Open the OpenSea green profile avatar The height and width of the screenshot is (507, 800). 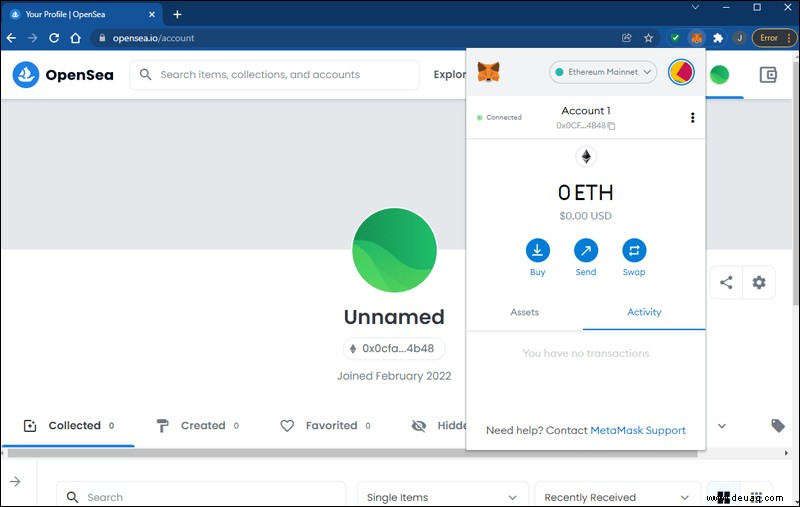coord(719,75)
